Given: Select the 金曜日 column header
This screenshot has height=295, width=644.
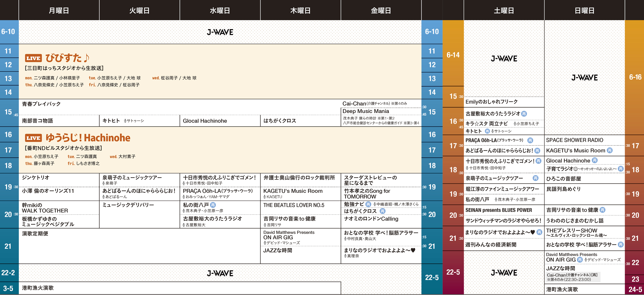Looking at the screenshot, I should (x=381, y=10).
